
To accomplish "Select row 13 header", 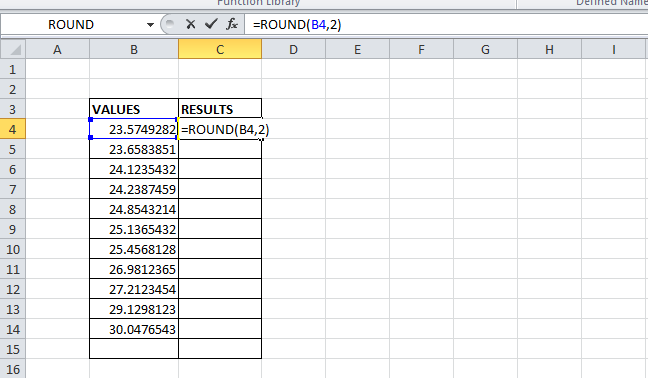I will (13, 309).
